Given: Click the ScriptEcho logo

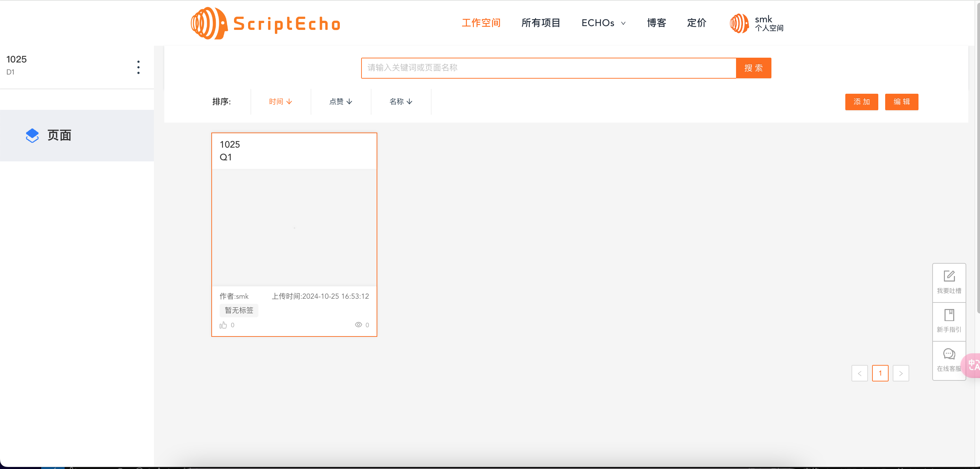Looking at the screenshot, I should coord(265,23).
